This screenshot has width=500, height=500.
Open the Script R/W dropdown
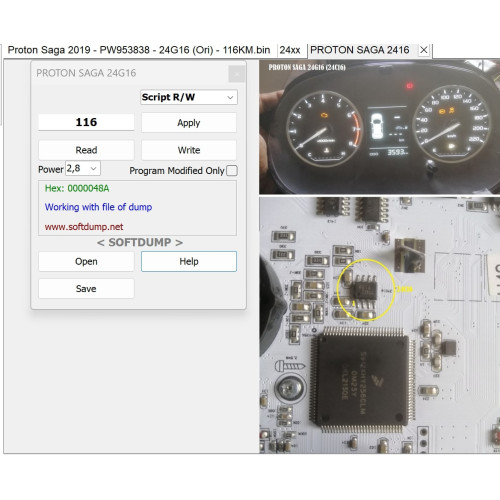pos(189,97)
